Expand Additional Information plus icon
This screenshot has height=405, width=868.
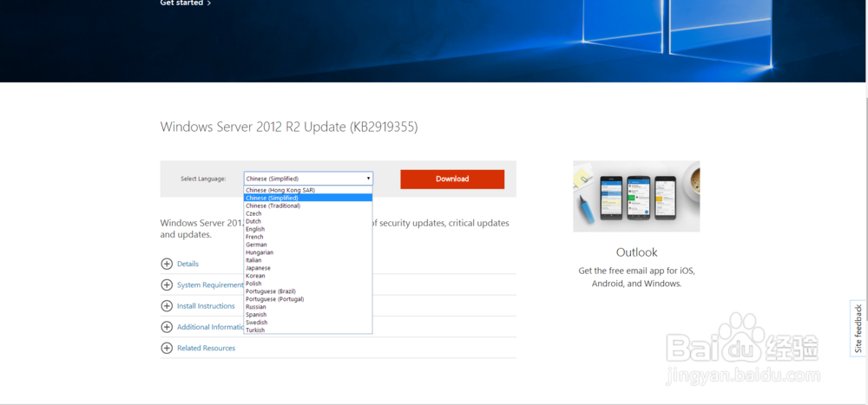tap(167, 327)
